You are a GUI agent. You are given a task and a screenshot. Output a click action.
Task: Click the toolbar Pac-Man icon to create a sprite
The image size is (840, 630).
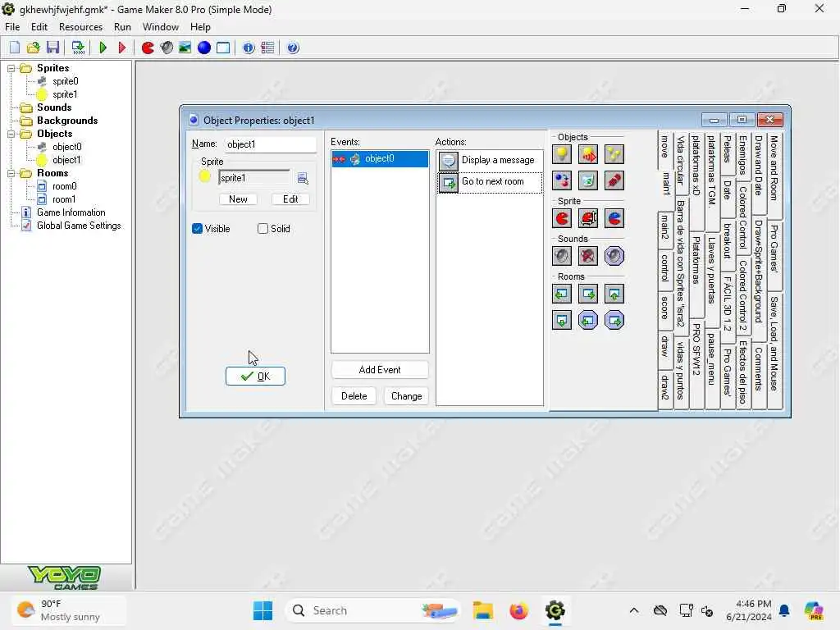148,48
